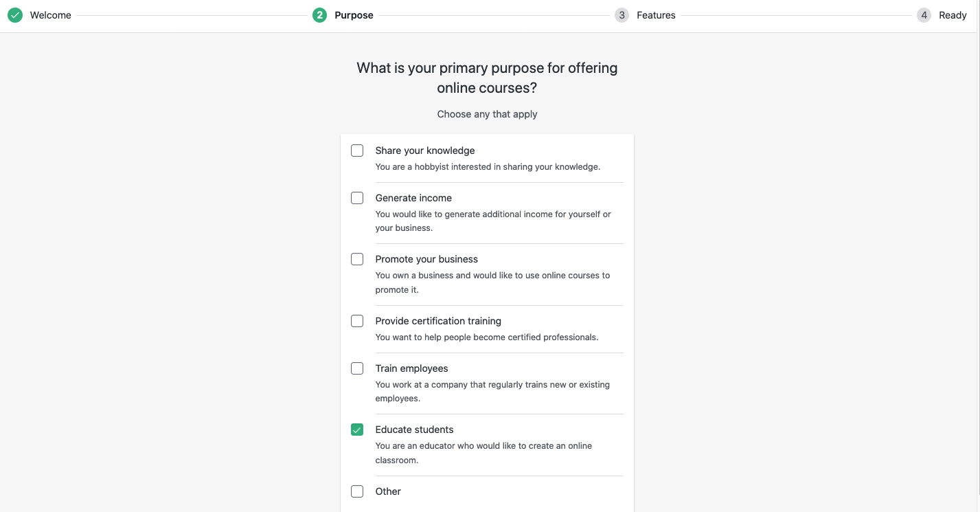Select the Provide certification training checkbox
This screenshot has width=980, height=512.
(357, 321)
